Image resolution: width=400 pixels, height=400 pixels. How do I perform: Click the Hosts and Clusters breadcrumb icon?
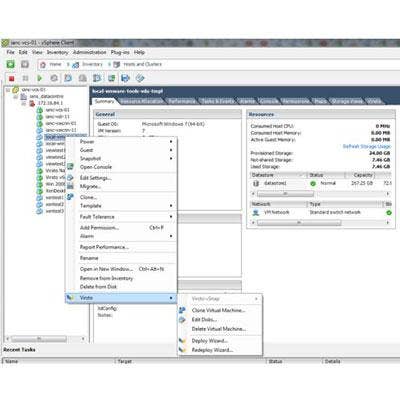[x=117, y=65]
